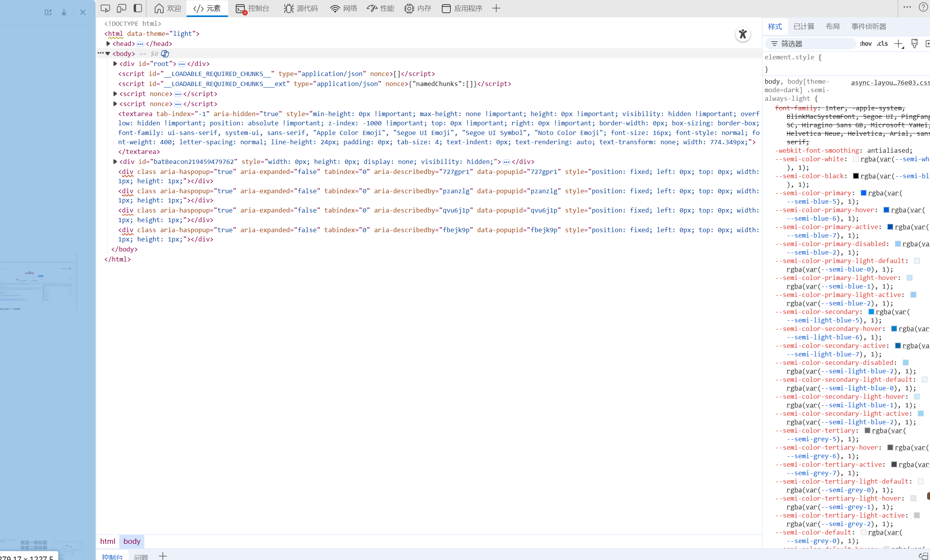Open the async-layou…76e03.css source link
This screenshot has height=560, width=930.
coord(889,82)
